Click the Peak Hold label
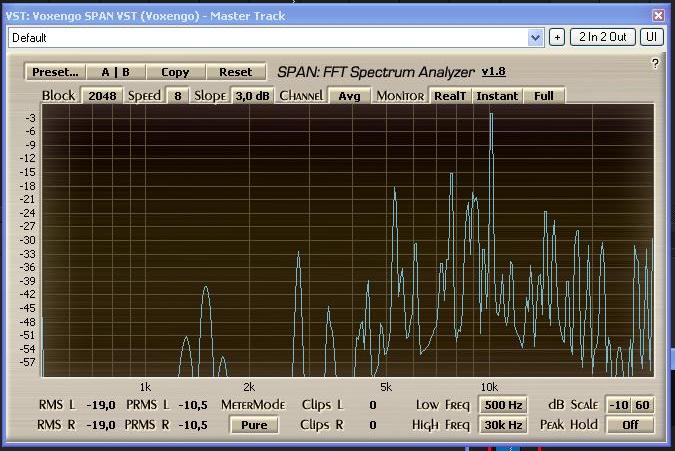 click(569, 424)
